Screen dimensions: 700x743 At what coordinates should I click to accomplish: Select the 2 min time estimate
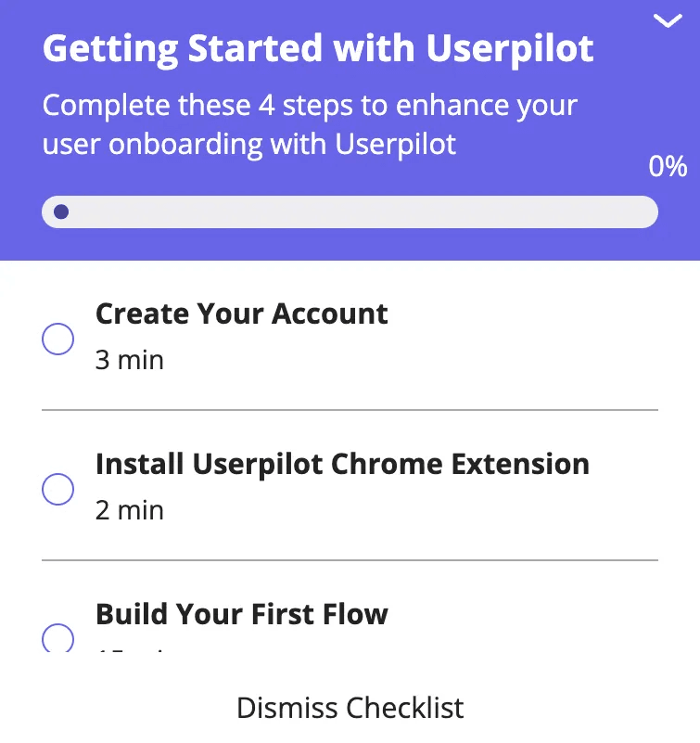click(129, 509)
